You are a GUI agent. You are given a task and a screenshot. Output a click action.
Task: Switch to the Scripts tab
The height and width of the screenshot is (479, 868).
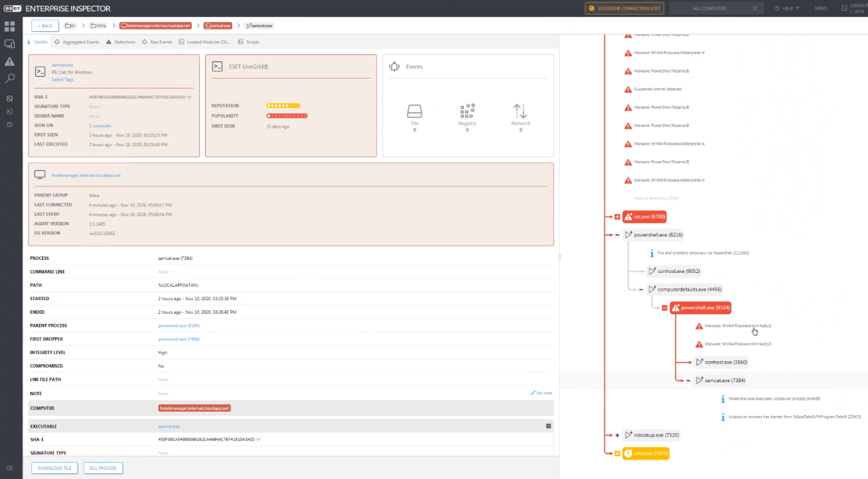[x=248, y=42]
